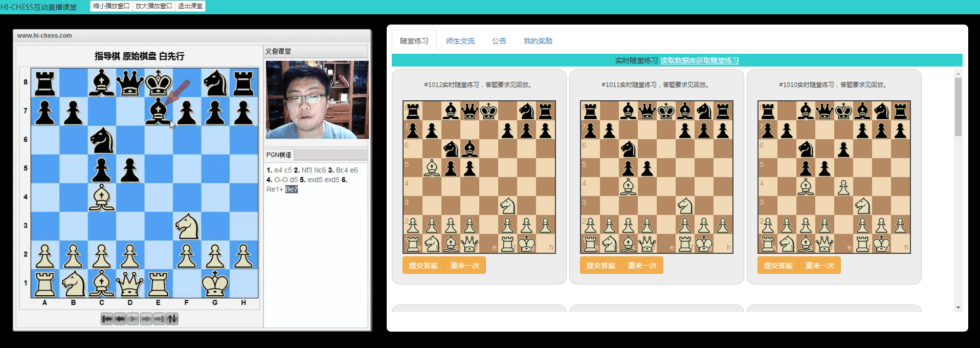
Task: Submit answer for exercise #1012
Action: (x=424, y=266)
